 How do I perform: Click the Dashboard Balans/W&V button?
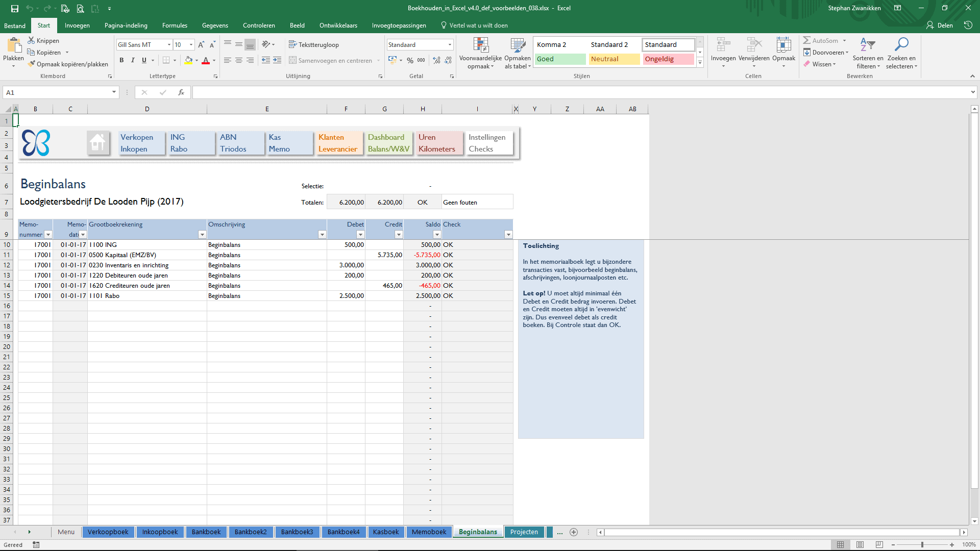coord(388,143)
